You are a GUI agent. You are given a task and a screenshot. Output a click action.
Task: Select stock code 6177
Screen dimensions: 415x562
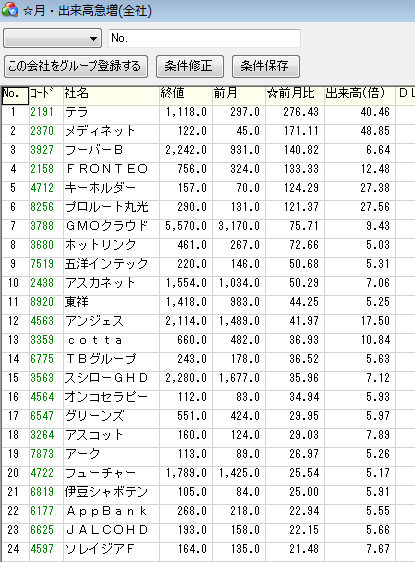point(42,511)
